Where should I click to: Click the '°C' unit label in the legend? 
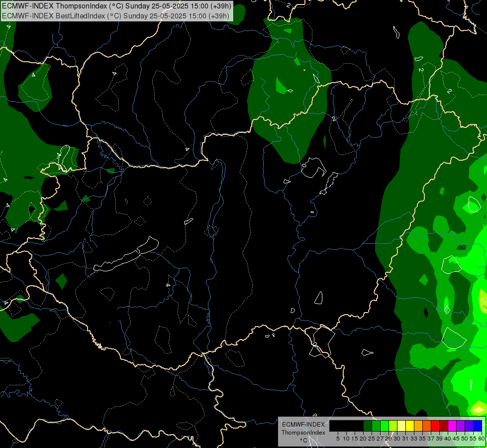tap(304, 441)
